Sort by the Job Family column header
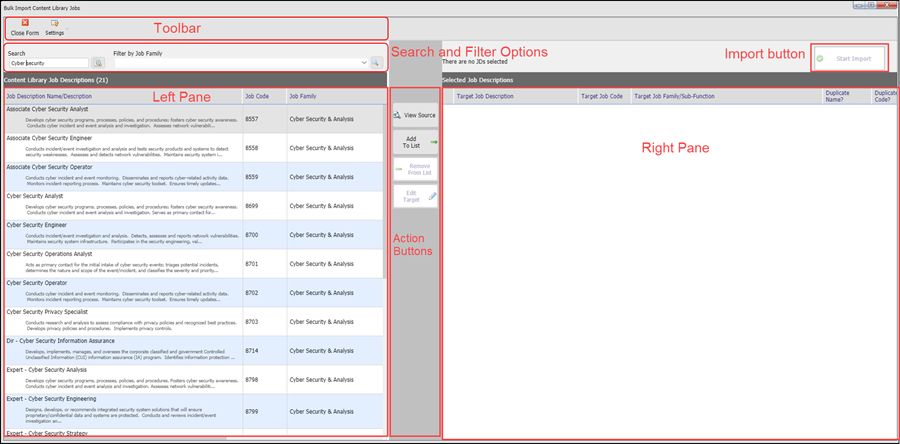The height and width of the screenshot is (444, 900). [x=335, y=96]
